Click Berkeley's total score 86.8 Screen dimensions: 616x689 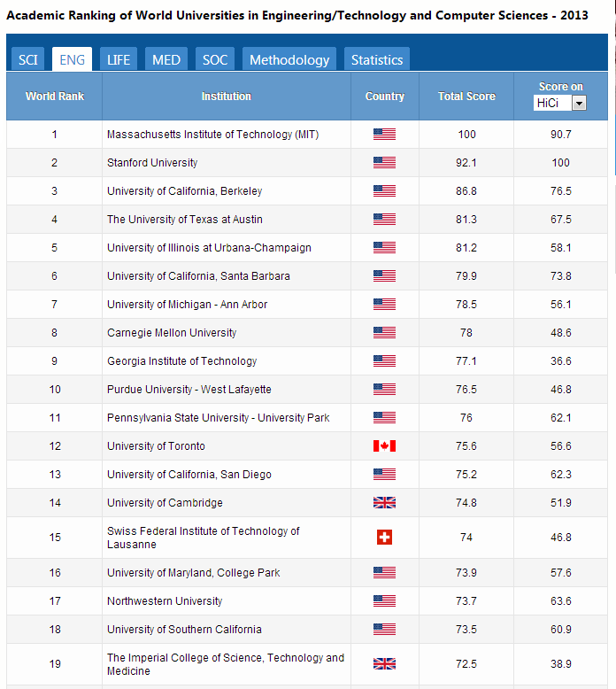coord(466,191)
